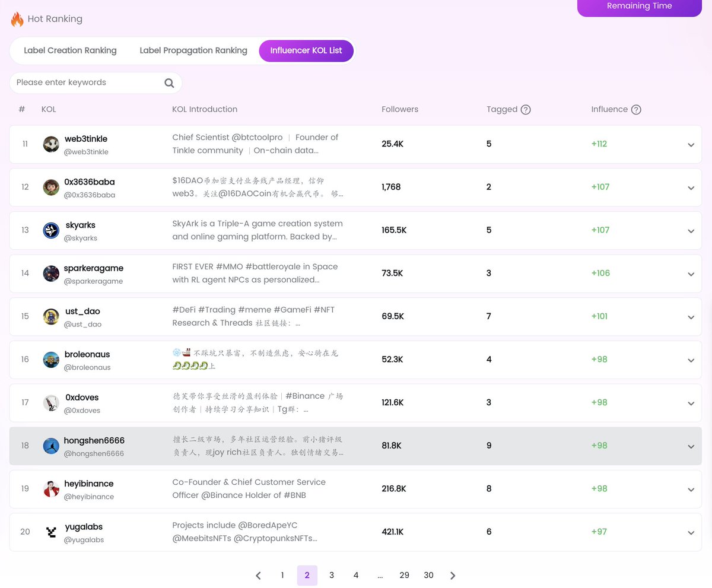
Task: Click the name sparkeragame
Action: click(x=94, y=268)
